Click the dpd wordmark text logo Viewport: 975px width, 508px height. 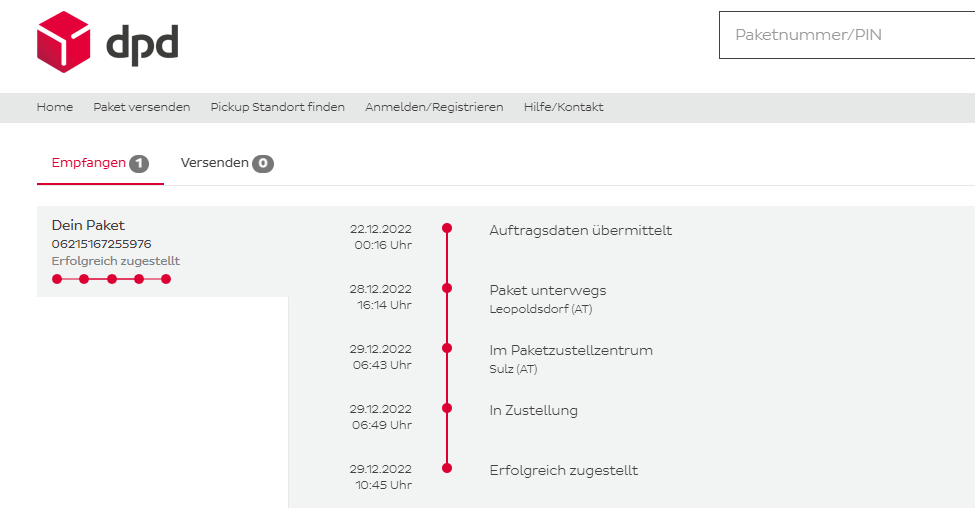(x=142, y=44)
